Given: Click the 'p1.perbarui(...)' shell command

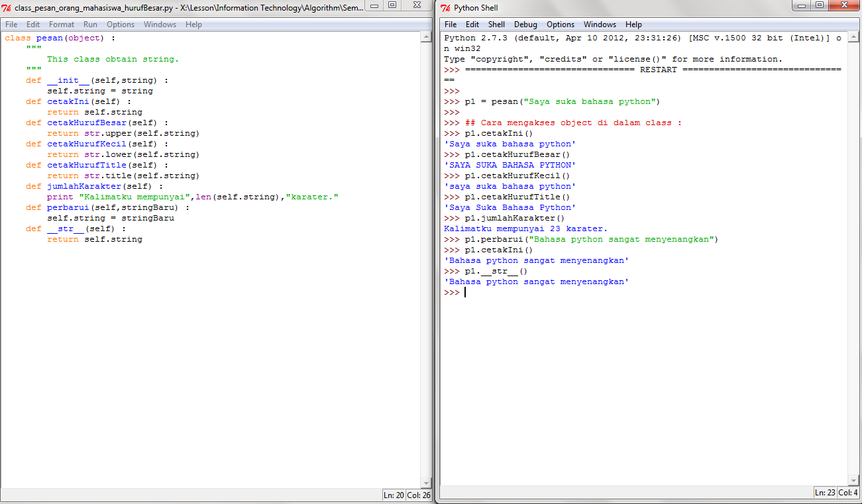Looking at the screenshot, I should pyautogui.click(x=581, y=239).
